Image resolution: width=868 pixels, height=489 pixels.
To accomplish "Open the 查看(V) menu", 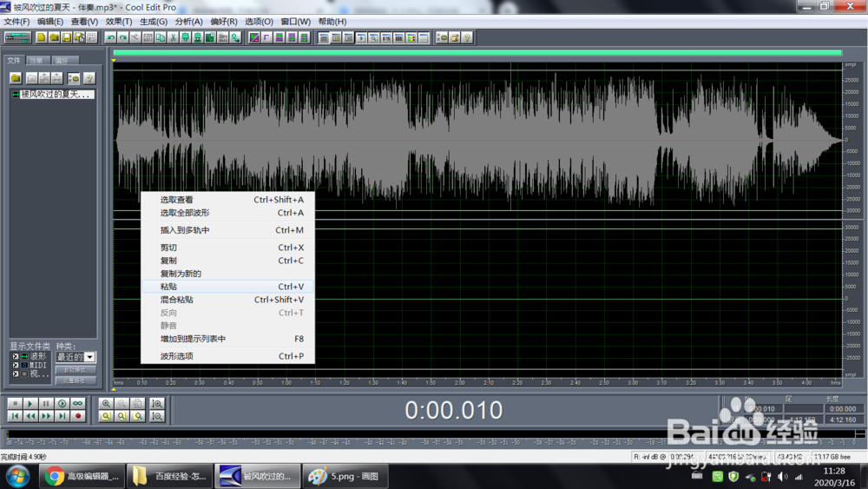I will click(84, 22).
